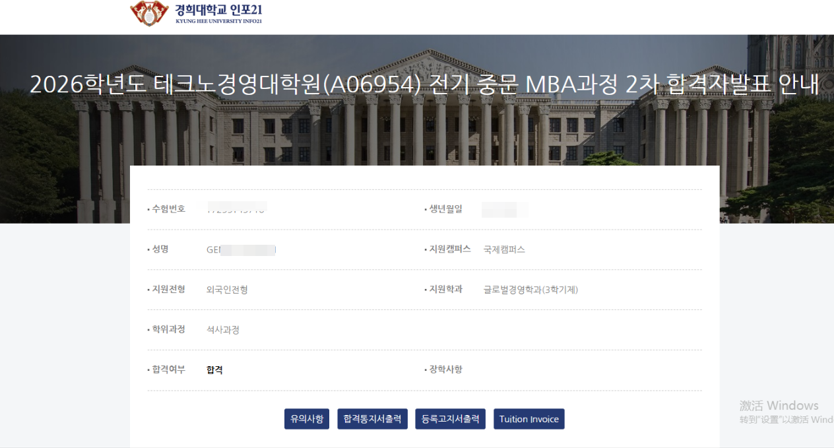Select the 장학사항 scholarship label
Screen dimensions: 834x448
(x=445, y=369)
